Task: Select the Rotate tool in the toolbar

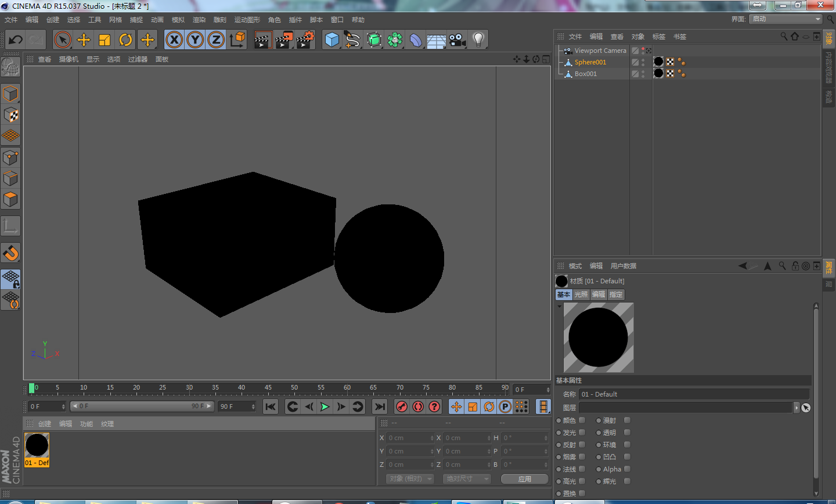Action: (x=127, y=39)
